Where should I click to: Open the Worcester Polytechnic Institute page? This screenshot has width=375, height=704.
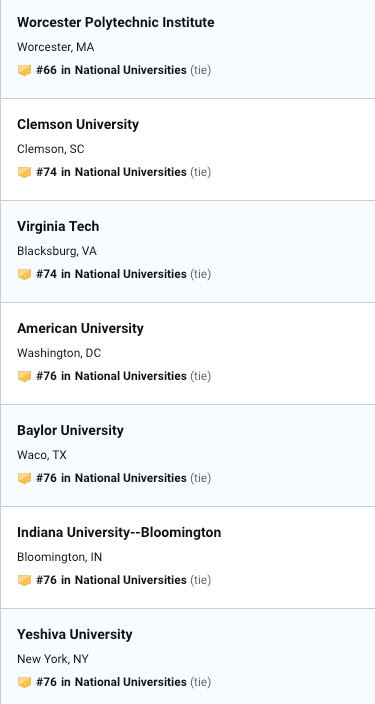[x=115, y=22]
